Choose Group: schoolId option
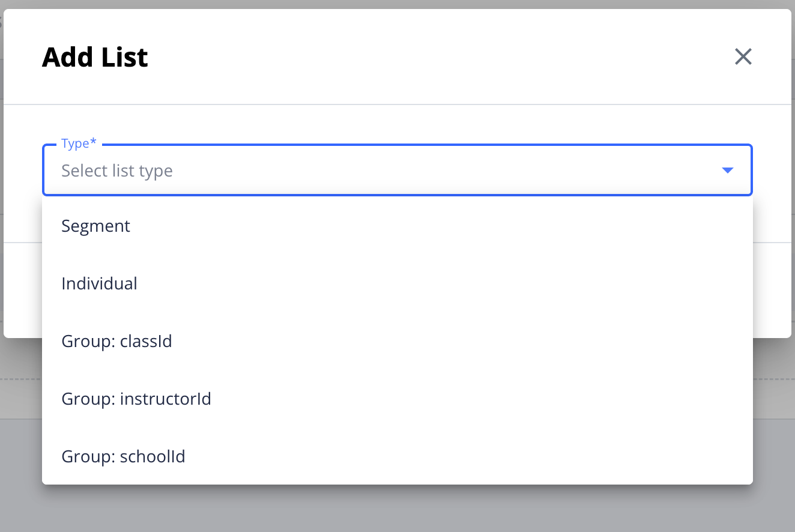Screen dimensions: 795x532 point(124,457)
